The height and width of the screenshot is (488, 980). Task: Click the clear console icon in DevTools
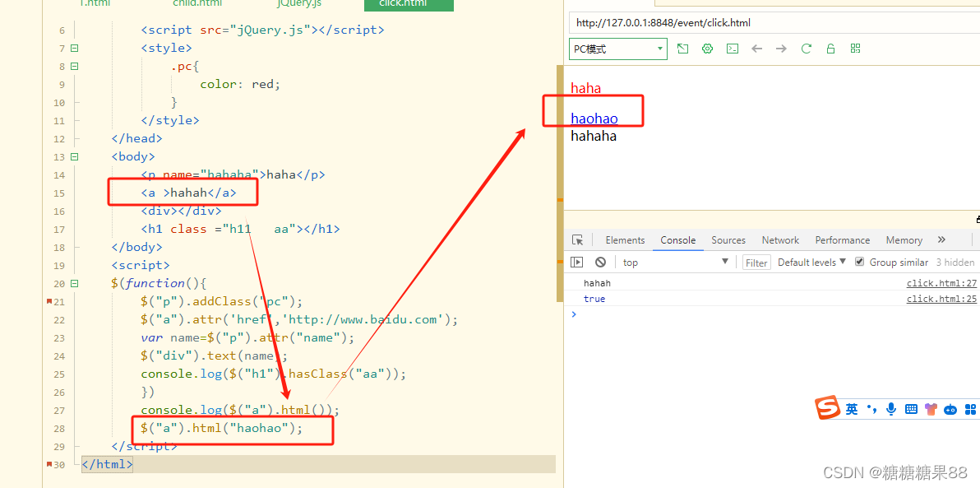click(x=601, y=262)
